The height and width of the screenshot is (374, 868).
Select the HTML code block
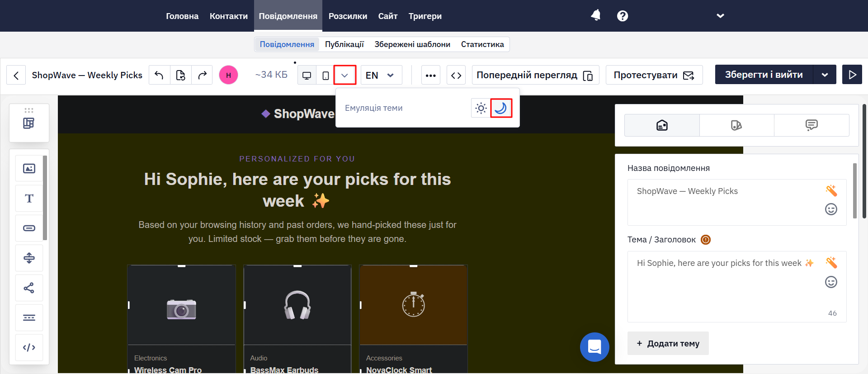tap(29, 347)
